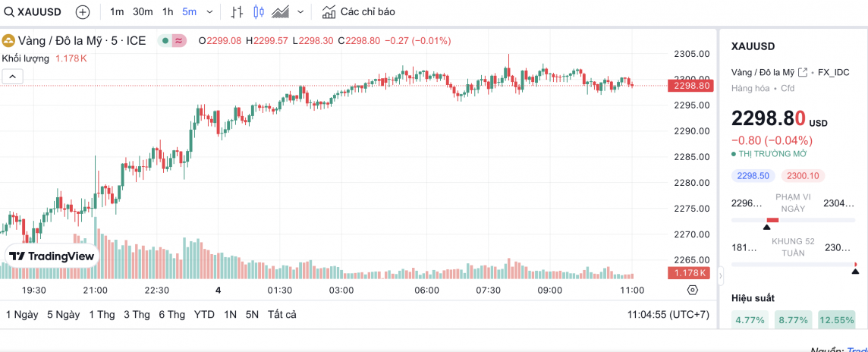Select the area chart style icon
Screen dimensions: 868x352
[281, 12]
